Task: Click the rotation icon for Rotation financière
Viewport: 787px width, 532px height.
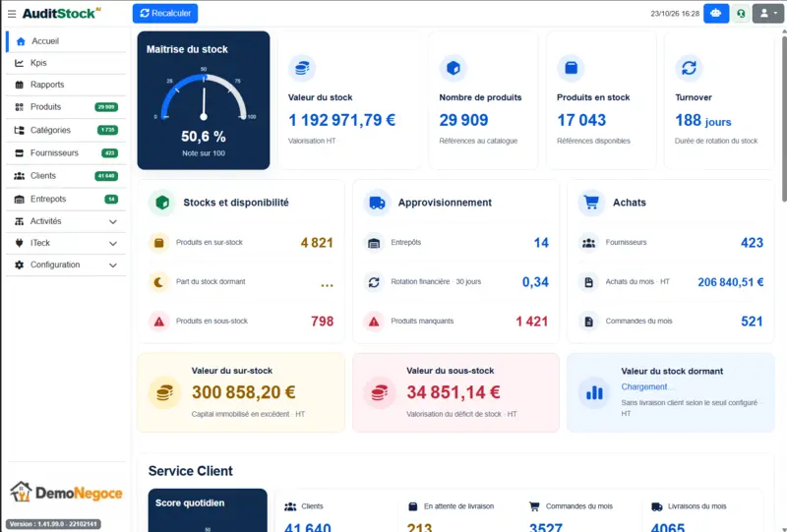Action: pyautogui.click(x=374, y=282)
